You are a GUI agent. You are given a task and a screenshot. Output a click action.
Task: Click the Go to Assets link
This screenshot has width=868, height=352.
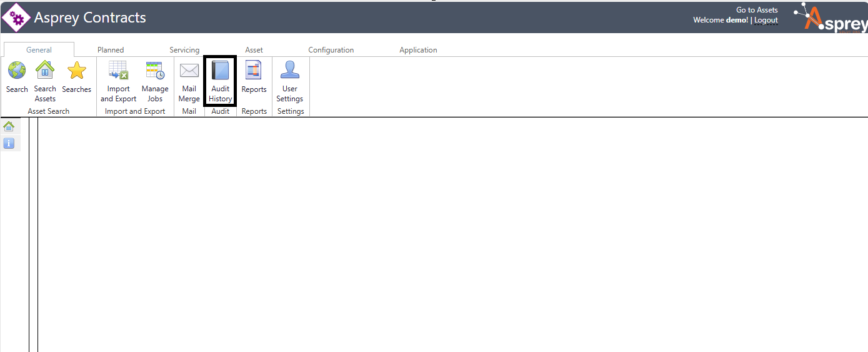pos(757,10)
